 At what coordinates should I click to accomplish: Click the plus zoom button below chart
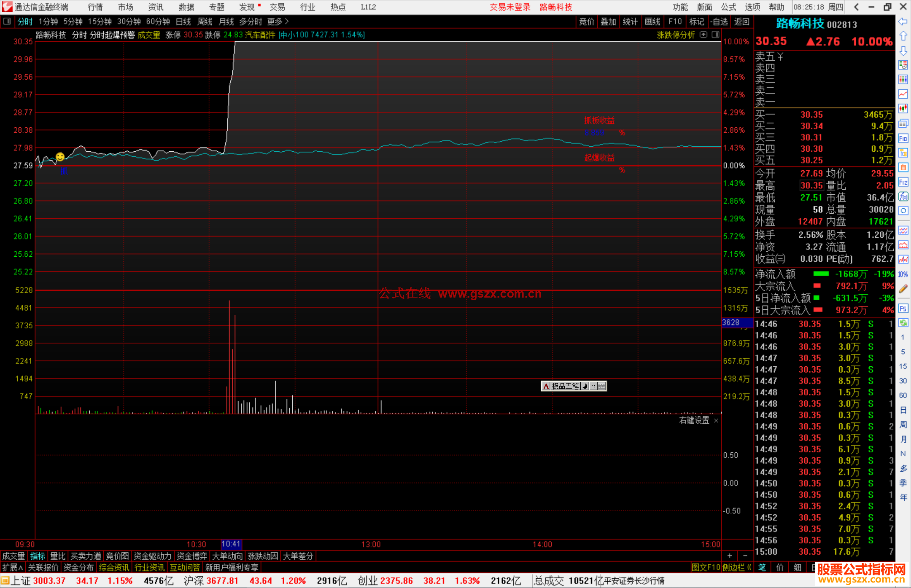click(x=730, y=556)
